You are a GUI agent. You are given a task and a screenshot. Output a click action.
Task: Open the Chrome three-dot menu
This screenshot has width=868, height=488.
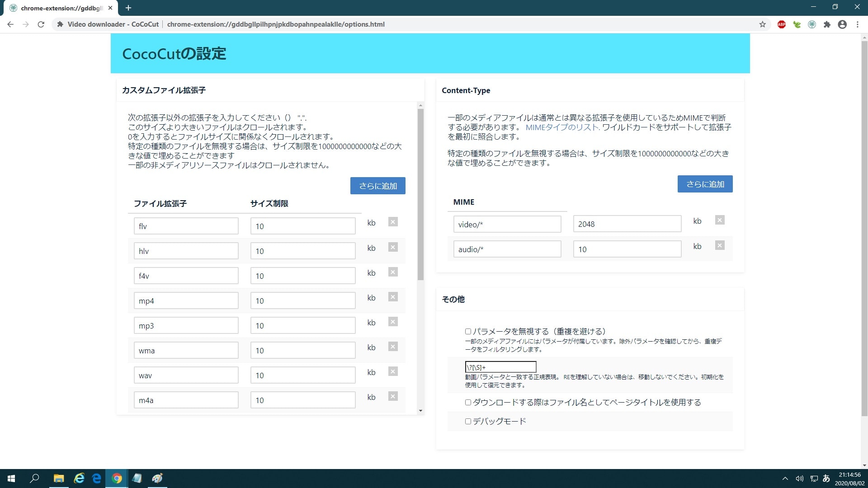857,24
